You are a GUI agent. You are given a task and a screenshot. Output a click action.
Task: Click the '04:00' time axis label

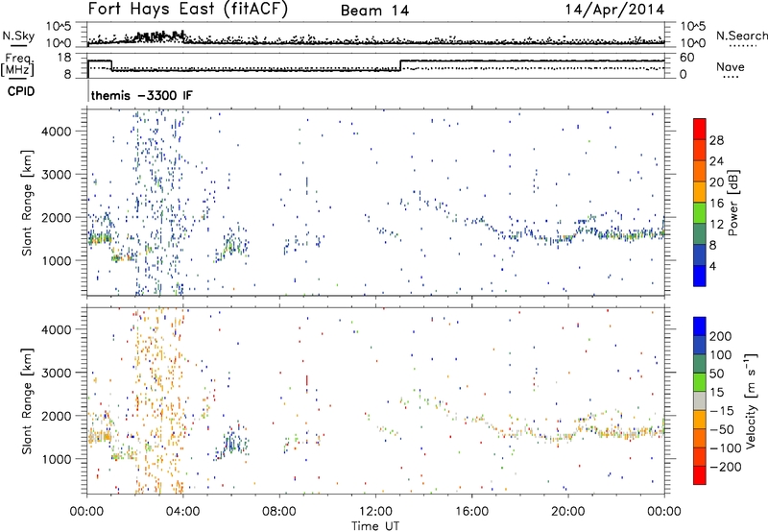click(182, 512)
